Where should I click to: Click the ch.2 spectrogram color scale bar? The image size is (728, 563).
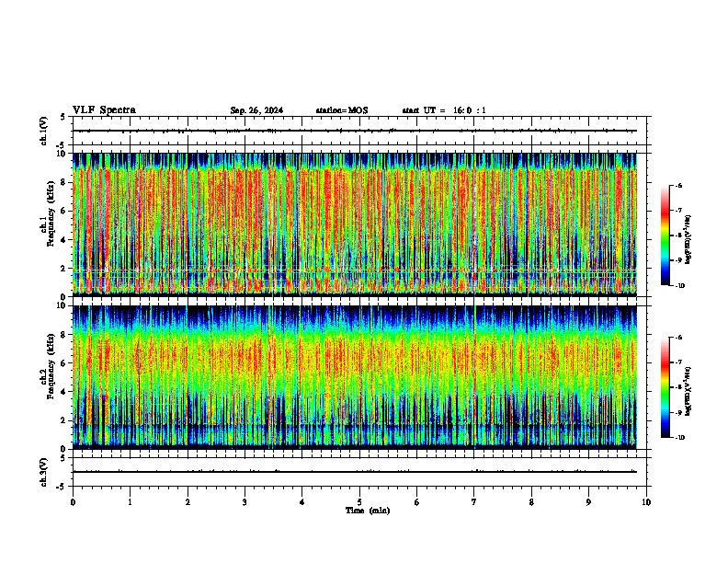pos(665,387)
